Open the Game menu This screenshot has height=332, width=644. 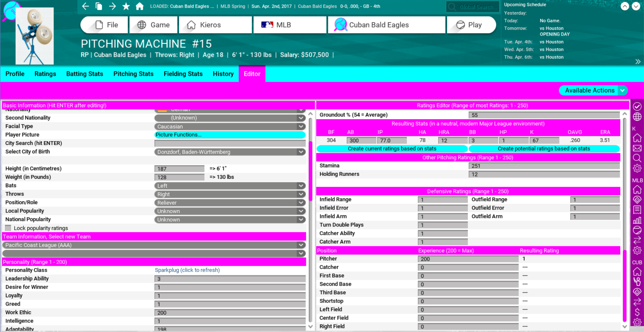[153, 25]
